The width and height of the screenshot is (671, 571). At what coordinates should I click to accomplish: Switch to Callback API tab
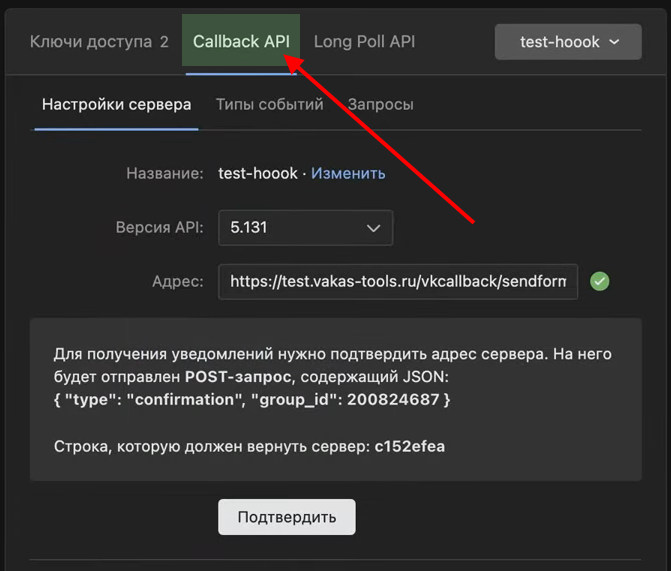[241, 42]
